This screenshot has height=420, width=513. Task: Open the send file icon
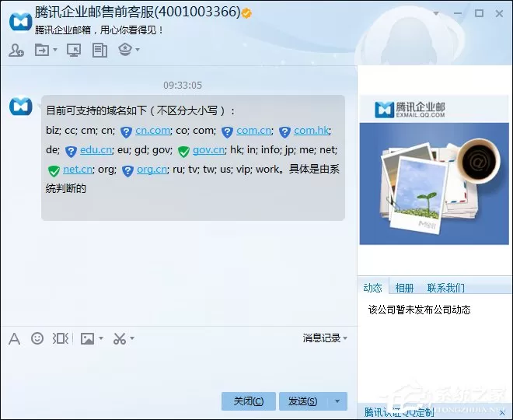[x=42, y=50]
